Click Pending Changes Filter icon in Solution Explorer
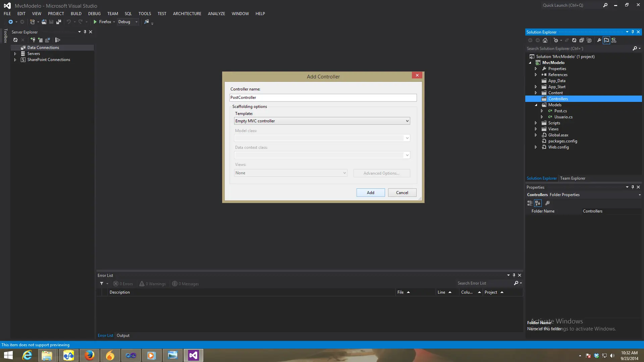644x362 pixels. [x=556, y=40]
